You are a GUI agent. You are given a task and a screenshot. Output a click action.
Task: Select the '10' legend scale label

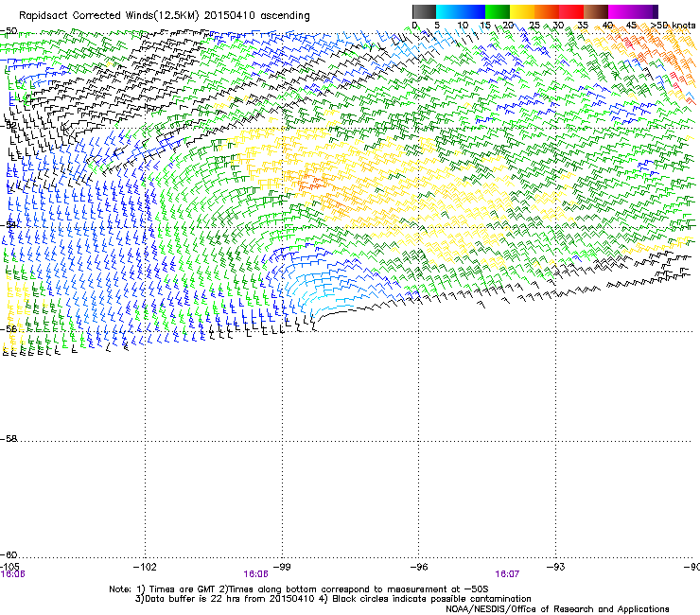tap(463, 26)
